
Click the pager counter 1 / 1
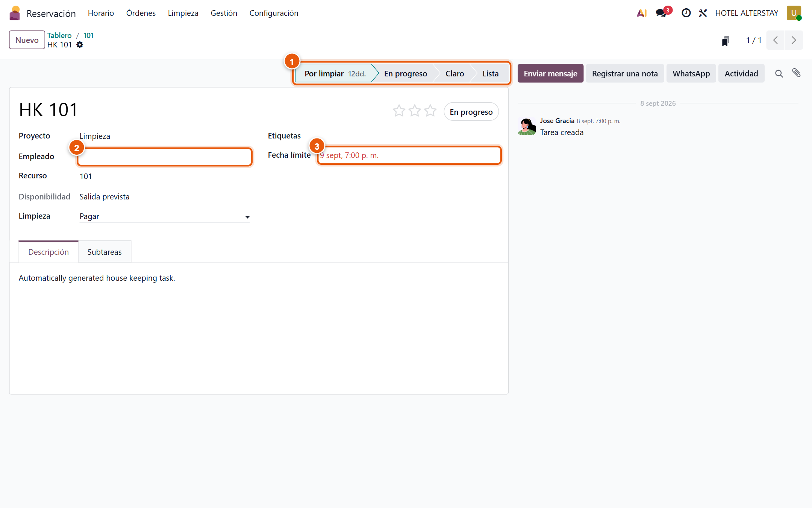click(x=754, y=40)
